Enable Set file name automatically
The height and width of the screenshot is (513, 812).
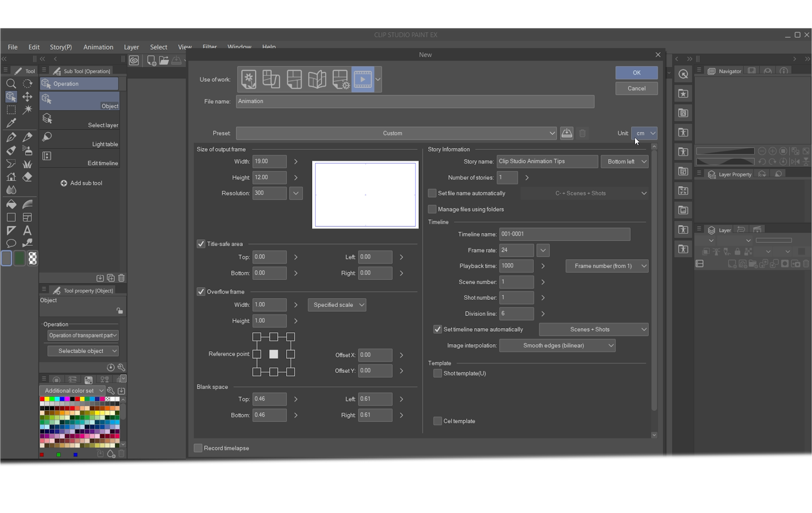click(x=432, y=193)
